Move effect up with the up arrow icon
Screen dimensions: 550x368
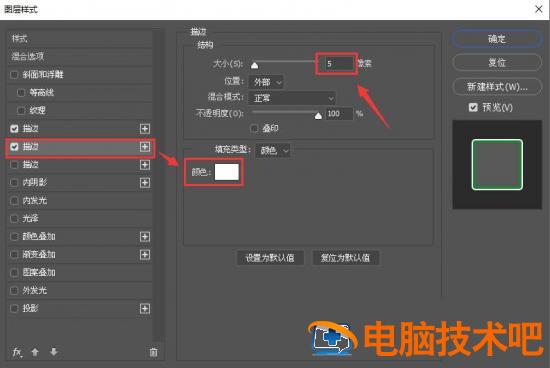coord(35,352)
